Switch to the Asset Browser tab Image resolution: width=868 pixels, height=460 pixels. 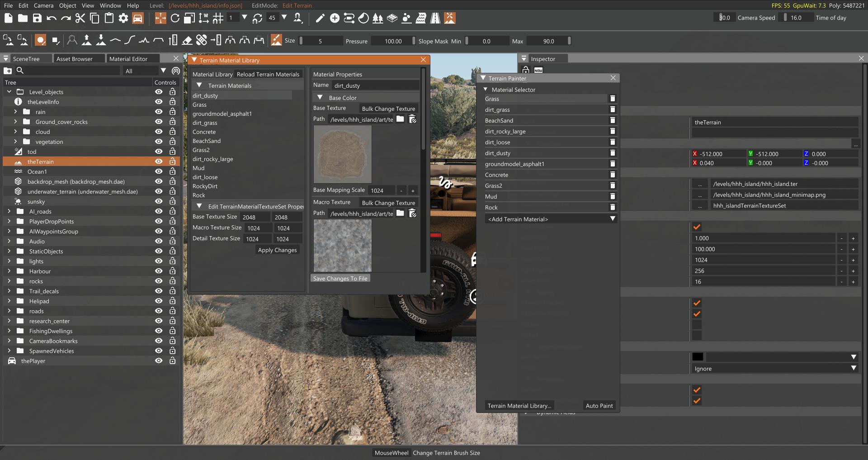click(74, 59)
